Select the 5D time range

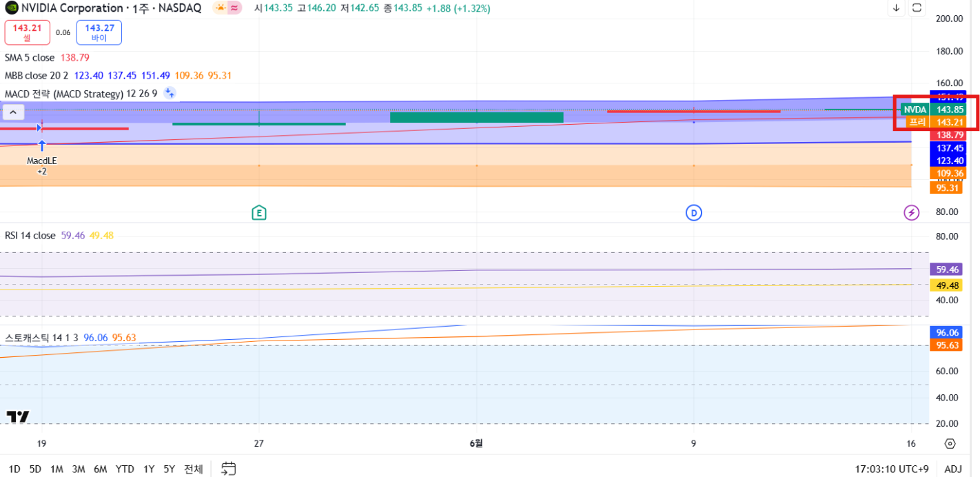35,469
